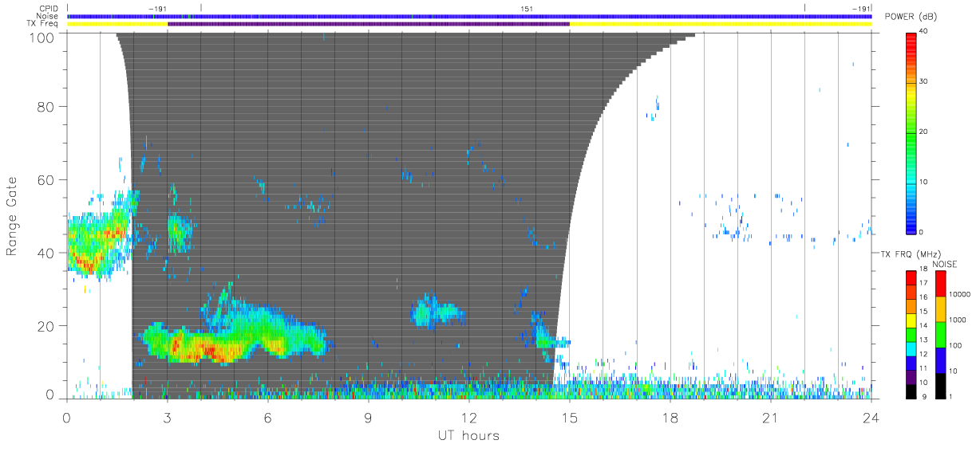
Task: Click the x-axis tick label "12"
Action: [469, 417]
